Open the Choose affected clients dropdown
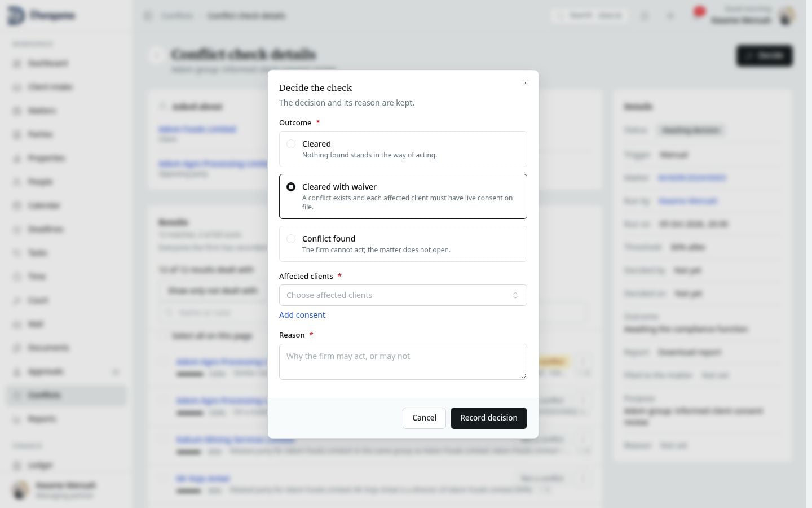Image resolution: width=812 pixels, height=508 pixels. pyautogui.click(x=403, y=295)
